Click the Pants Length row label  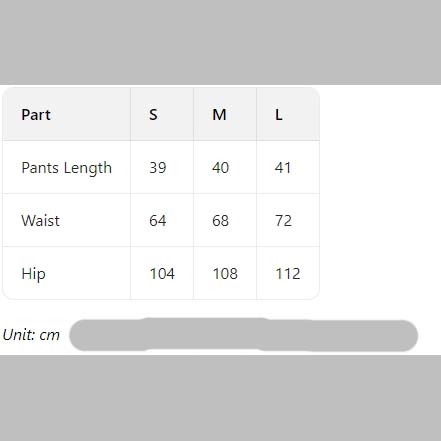(66, 168)
